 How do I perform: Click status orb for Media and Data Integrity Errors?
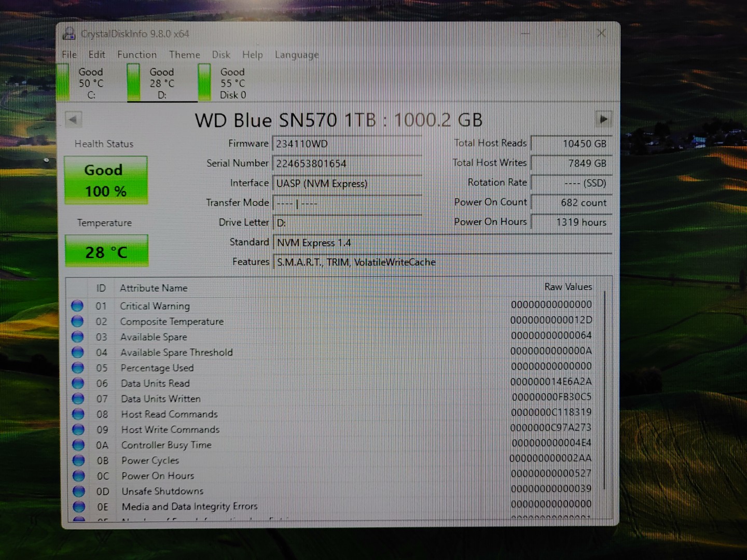pos(79,506)
